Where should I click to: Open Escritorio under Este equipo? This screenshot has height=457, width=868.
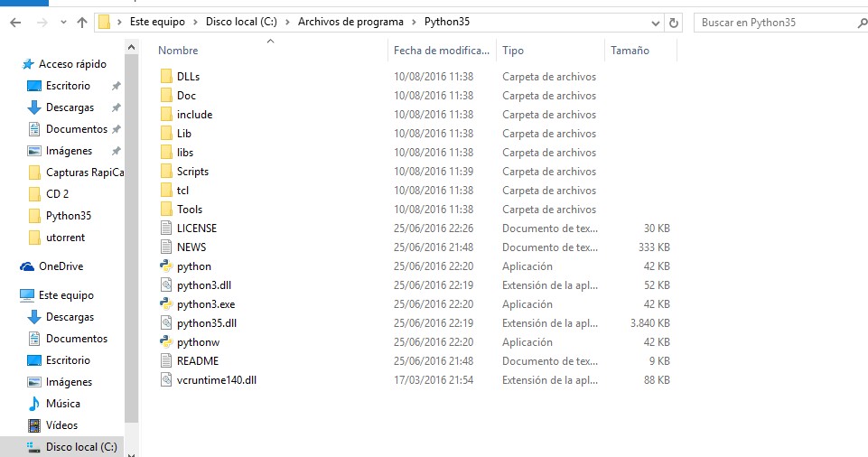(x=68, y=360)
